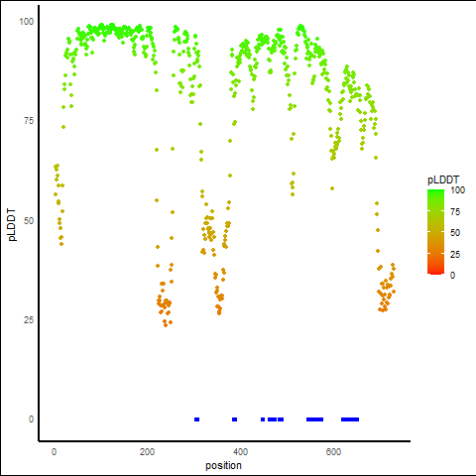Click the legend label 100

click(x=457, y=190)
